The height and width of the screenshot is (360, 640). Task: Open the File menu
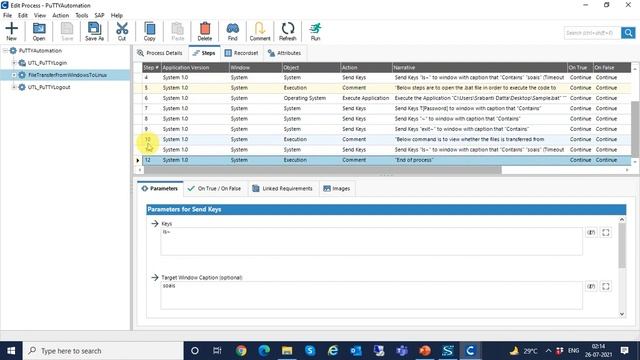point(7,15)
